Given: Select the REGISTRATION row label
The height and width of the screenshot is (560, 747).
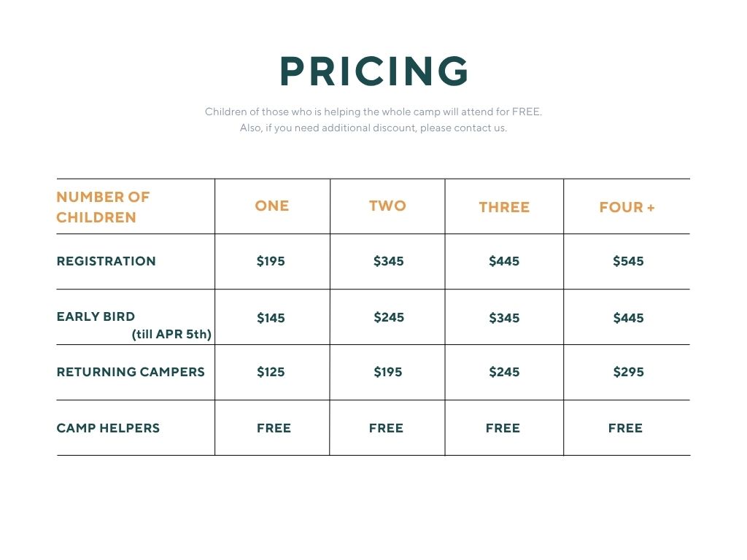Looking at the screenshot, I should click(x=106, y=261).
